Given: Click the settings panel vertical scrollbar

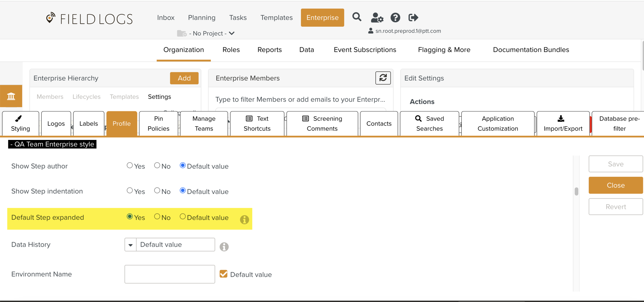Looking at the screenshot, I should coord(576,191).
